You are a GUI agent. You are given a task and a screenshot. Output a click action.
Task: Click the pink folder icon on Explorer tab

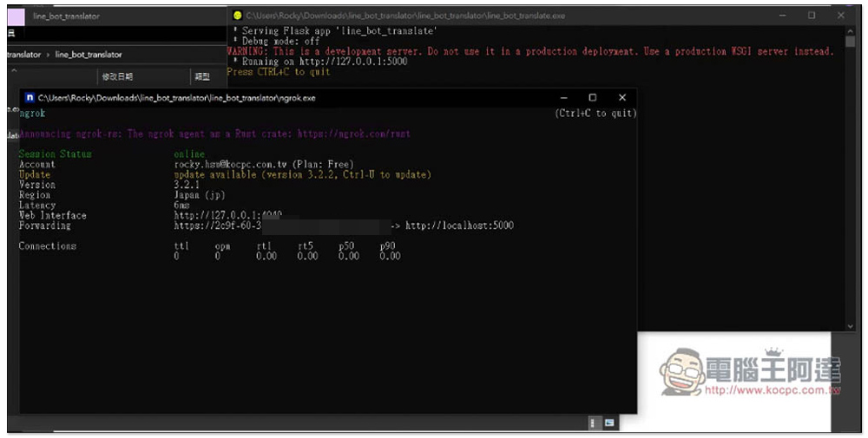16,16
